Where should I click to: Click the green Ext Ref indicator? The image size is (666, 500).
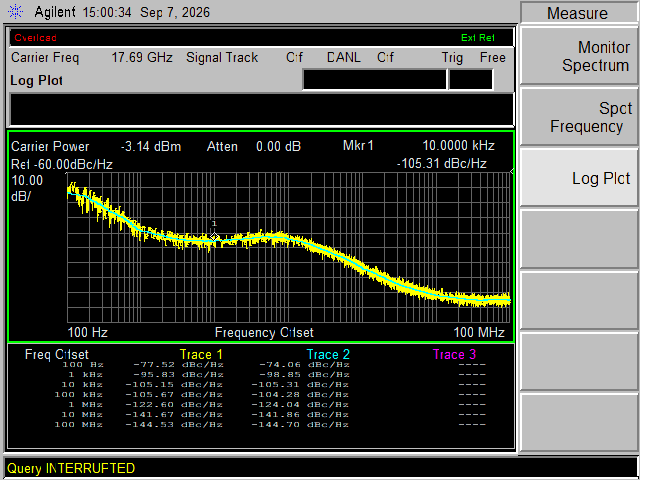pos(478,38)
